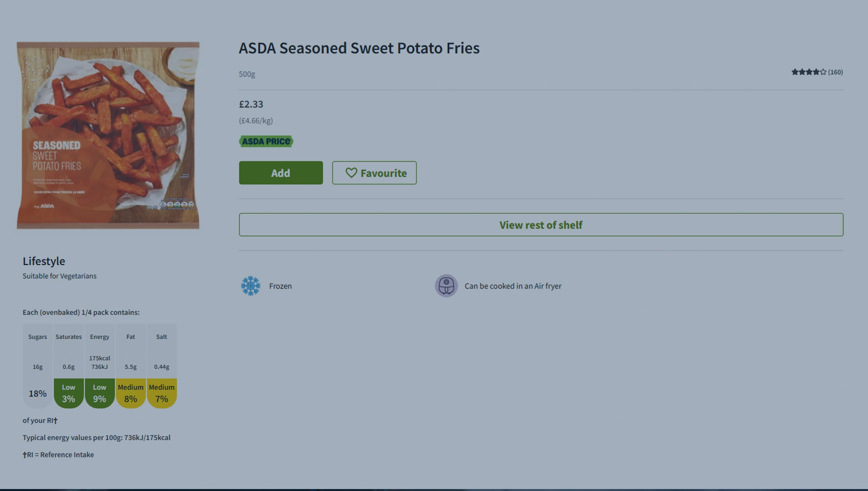This screenshot has height=491, width=868.
Task: Select the 500g pack size label
Action: click(x=247, y=74)
